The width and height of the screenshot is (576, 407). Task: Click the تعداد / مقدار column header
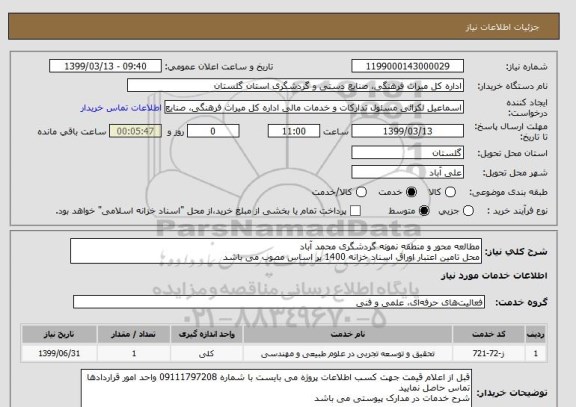(x=134, y=334)
